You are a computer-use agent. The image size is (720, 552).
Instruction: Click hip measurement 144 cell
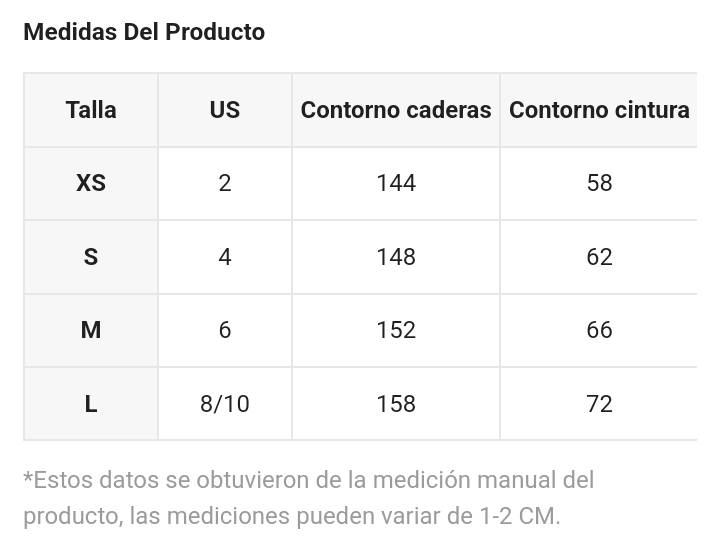click(x=396, y=183)
